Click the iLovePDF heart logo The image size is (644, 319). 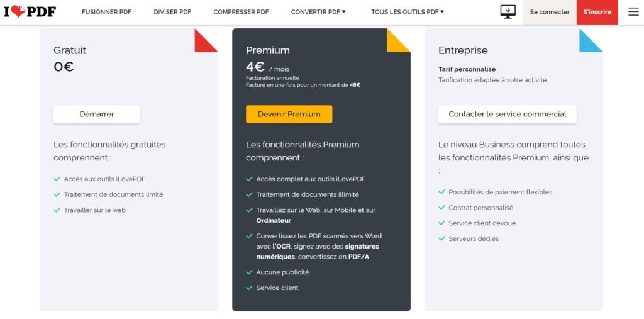[x=30, y=12]
